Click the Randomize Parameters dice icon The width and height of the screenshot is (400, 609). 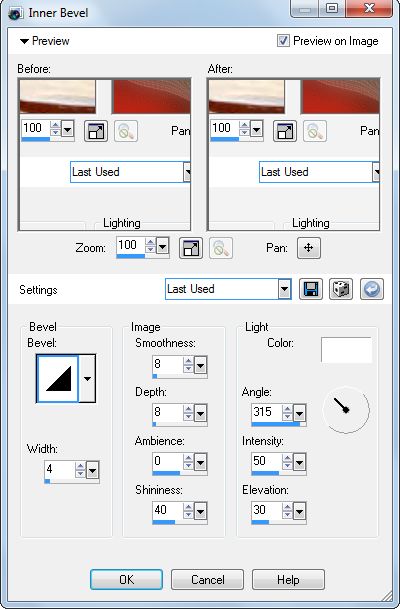pyautogui.click(x=341, y=289)
